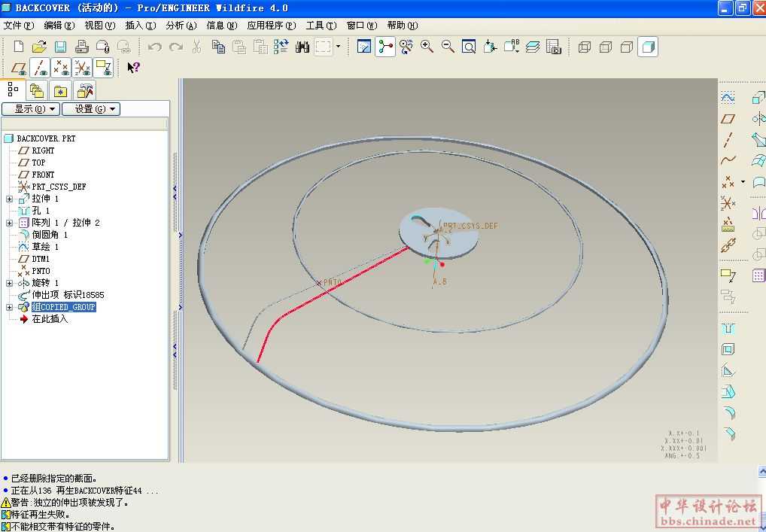Launch the Hole tool in the right toolbar
Image resolution: width=766 pixels, height=532 pixels.
coord(728,328)
